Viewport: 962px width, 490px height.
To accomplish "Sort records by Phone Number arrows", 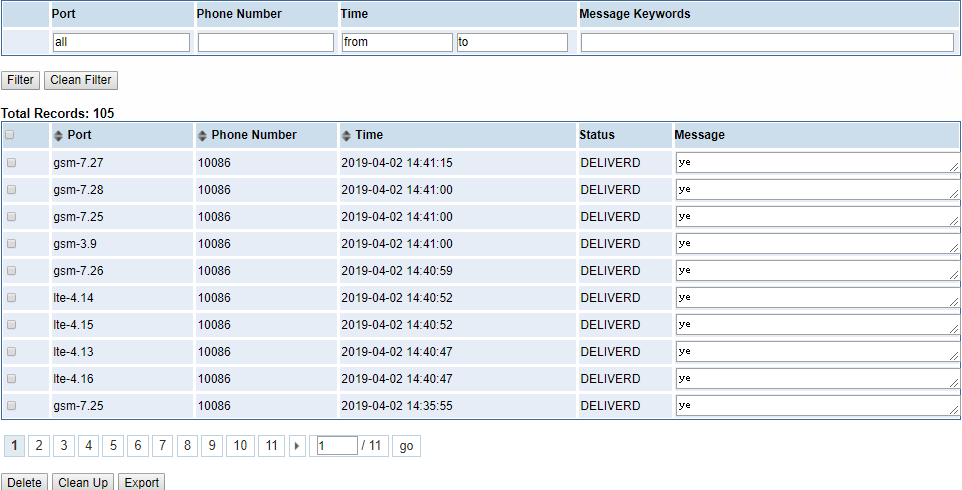I will [202, 136].
